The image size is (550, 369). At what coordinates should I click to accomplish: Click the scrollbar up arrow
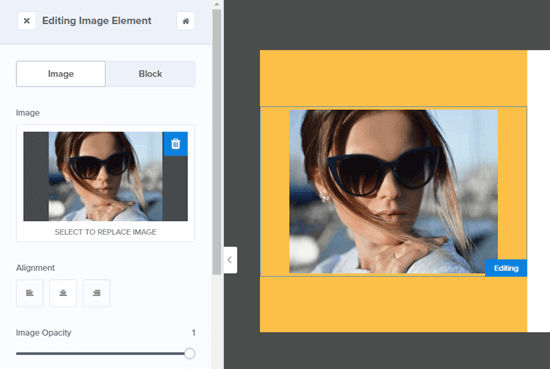coord(217,4)
